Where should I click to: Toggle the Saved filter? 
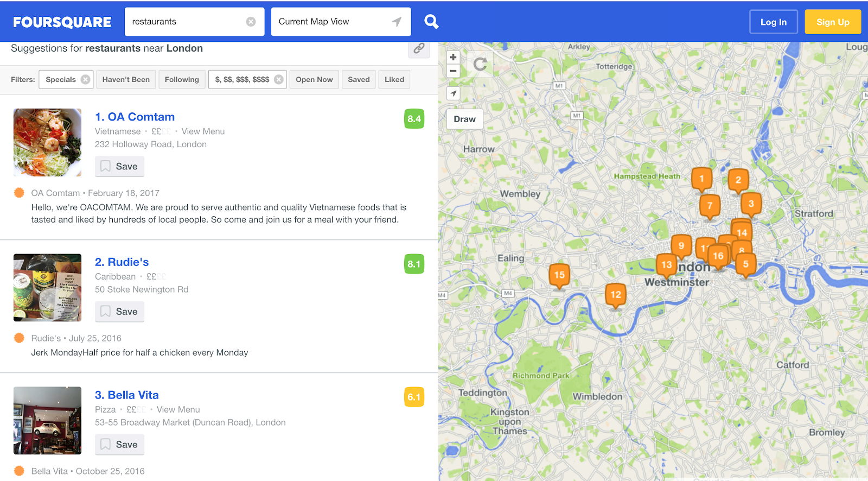click(359, 79)
